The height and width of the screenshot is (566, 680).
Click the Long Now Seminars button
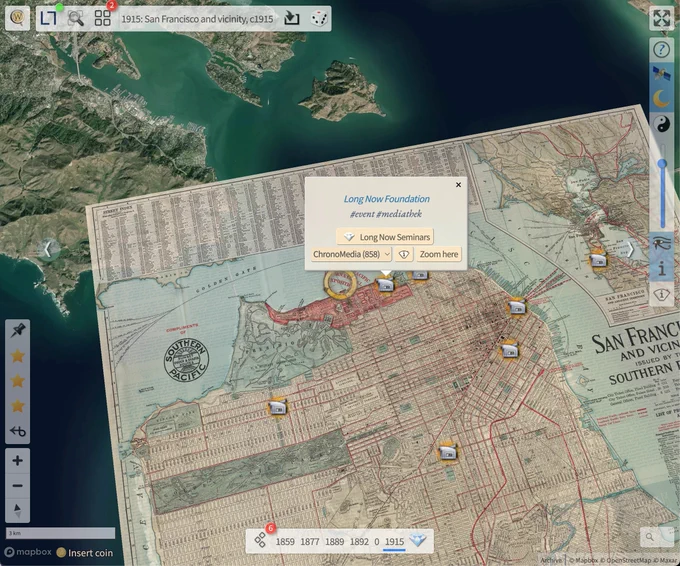click(x=385, y=237)
